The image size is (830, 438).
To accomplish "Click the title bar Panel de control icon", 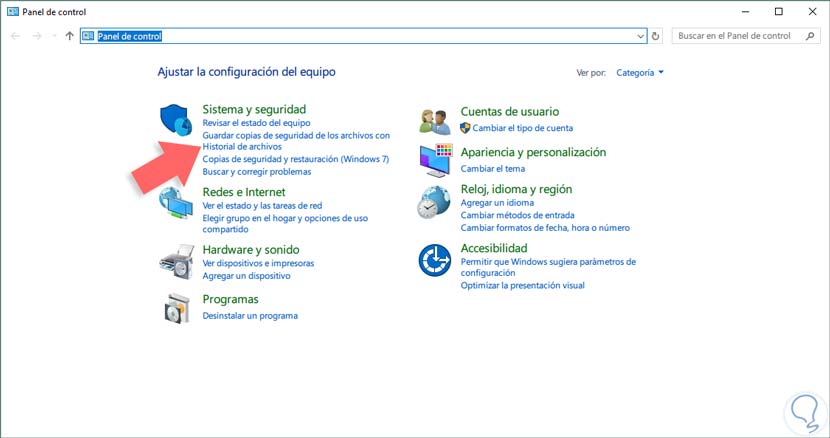I will click(x=13, y=12).
